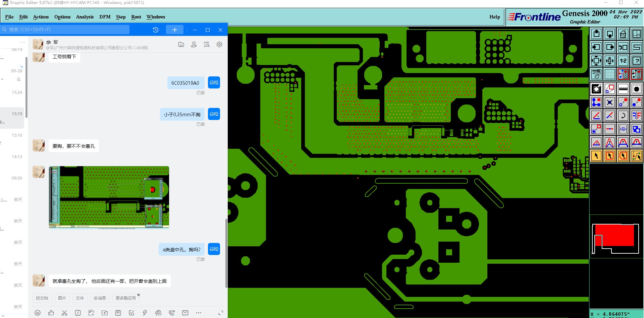Click the upload file folder icon

coord(105,313)
